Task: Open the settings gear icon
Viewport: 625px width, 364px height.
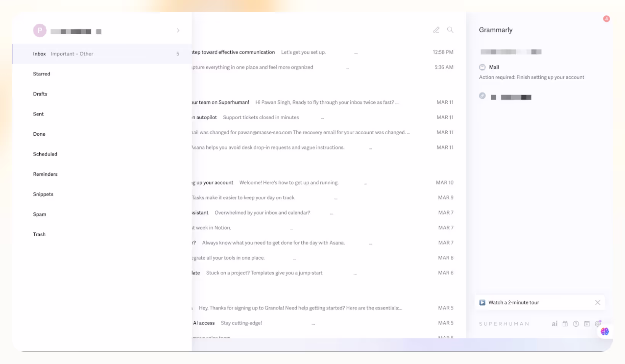Action: pyautogui.click(x=598, y=324)
